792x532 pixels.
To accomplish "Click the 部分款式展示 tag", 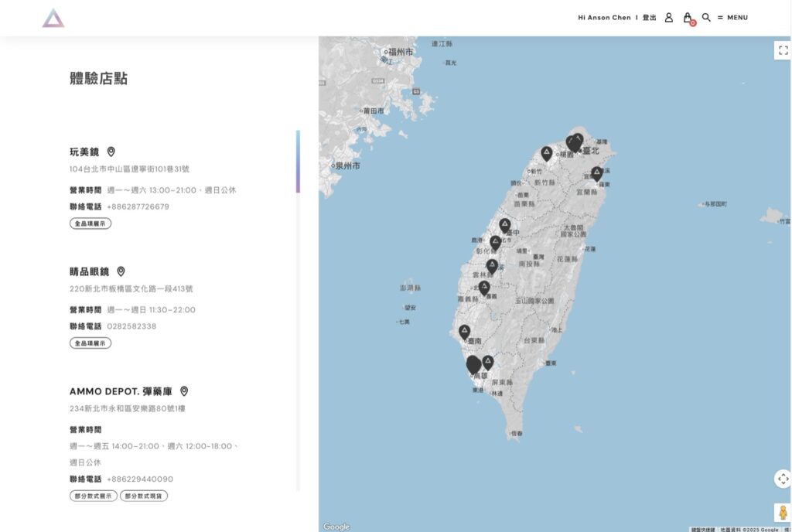I will click(93, 496).
